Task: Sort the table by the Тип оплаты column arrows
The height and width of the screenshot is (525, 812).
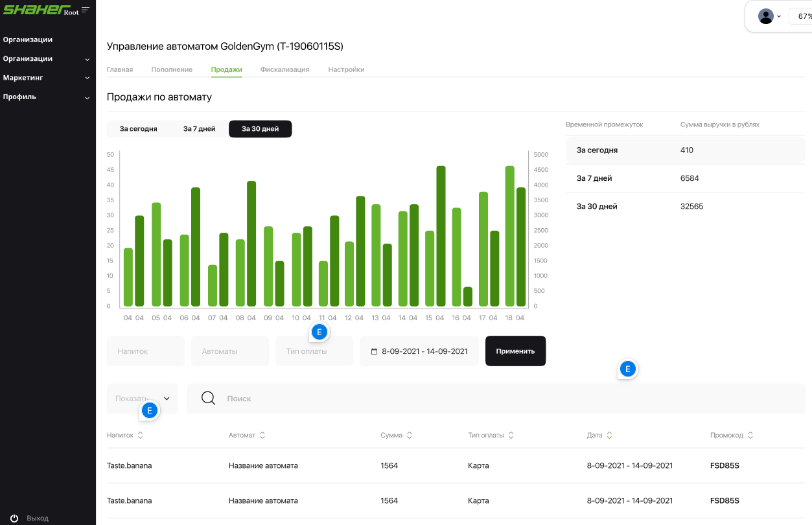Action: [x=511, y=436]
